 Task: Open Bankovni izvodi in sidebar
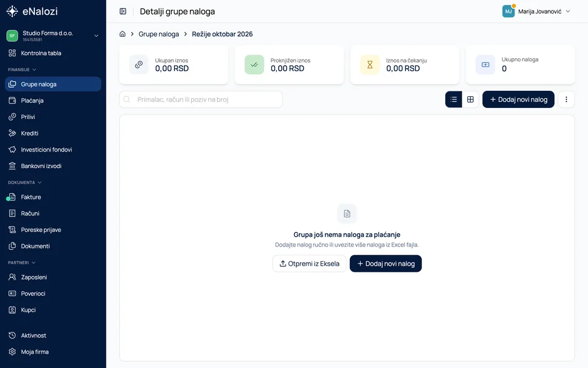point(53,166)
